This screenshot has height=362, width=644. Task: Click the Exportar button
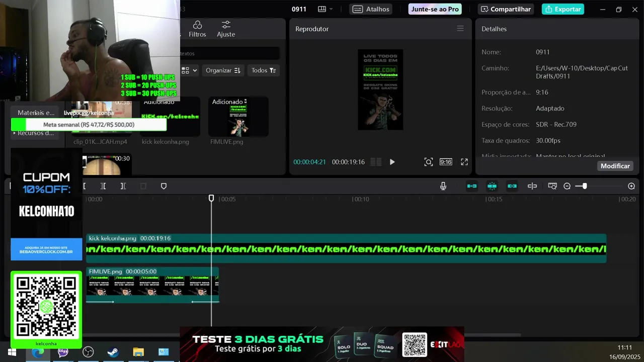click(563, 9)
